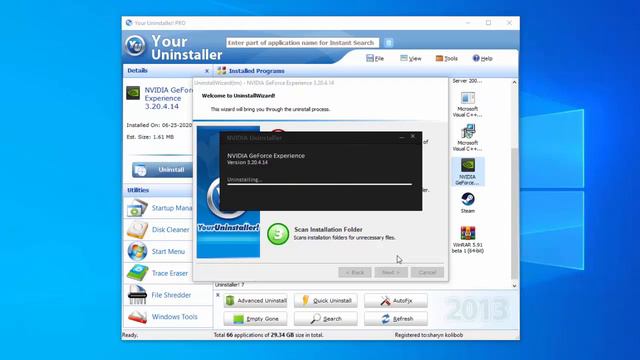Open the File menu
This screenshot has height=360, width=640.
pyautogui.click(x=375, y=58)
